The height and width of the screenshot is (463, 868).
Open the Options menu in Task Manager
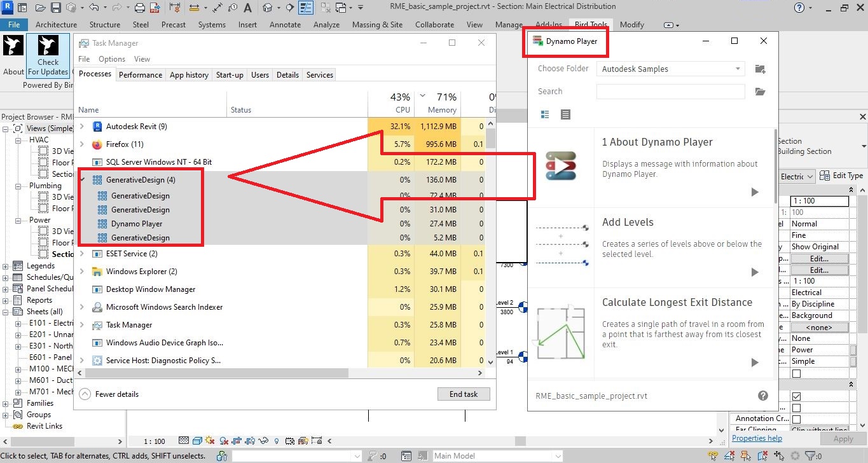[x=112, y=59]
